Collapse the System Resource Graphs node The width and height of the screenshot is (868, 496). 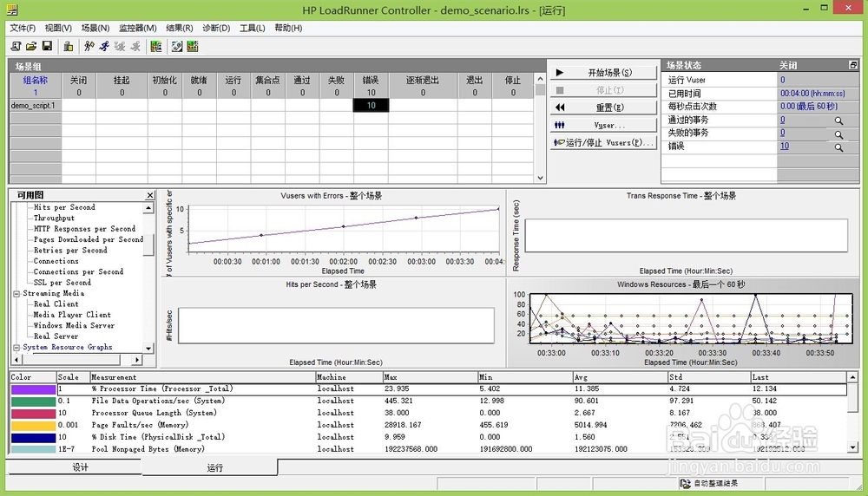click(16, 347)
